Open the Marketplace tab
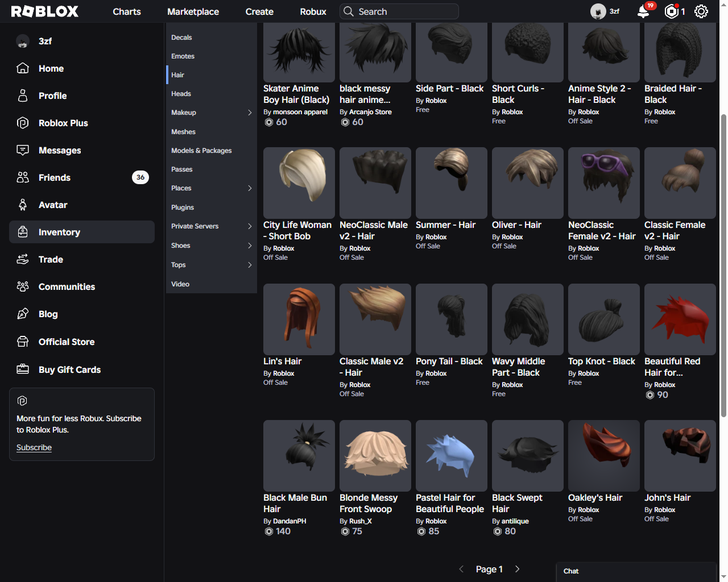Image resolution: width=728 pixels, height=582 pixels. point(193,11)
